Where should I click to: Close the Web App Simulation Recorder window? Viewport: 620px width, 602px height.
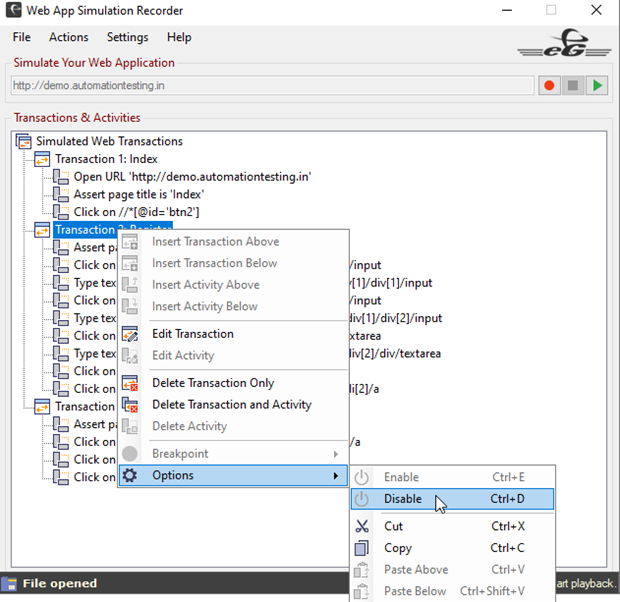coord(596,10)
